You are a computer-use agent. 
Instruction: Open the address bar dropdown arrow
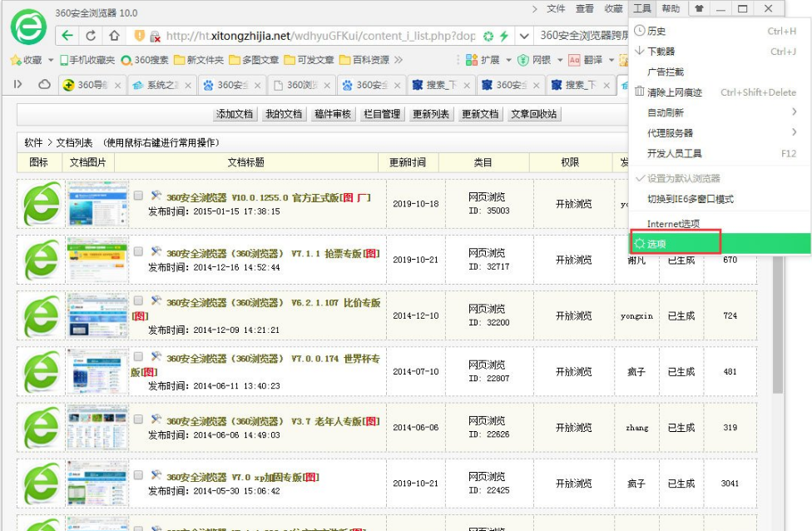tap(524, 37)
